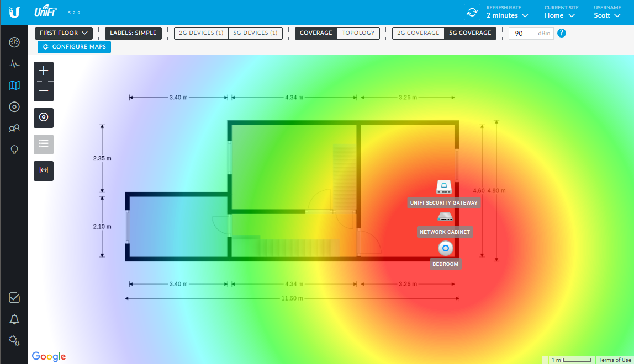This screenshot has height=364, width=634.
Task: Open the First Floor map selector
Action: pyautogui.click(x=63, y=33)
